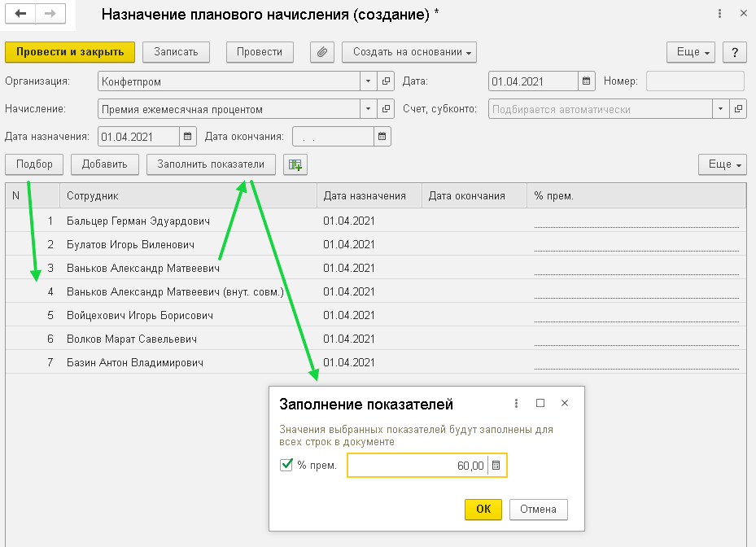Expand the Организация dropdown list
756x547 pixels.
[x=369, y=81]
